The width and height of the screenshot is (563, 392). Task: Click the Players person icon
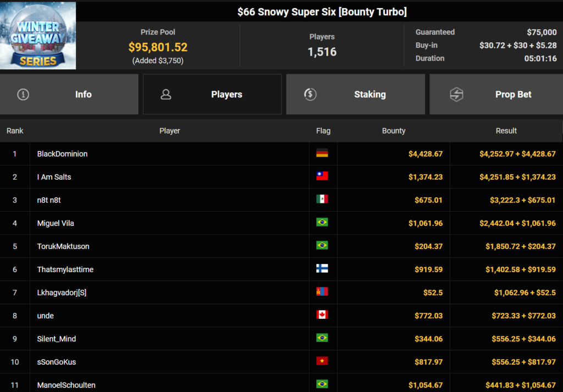165,95
